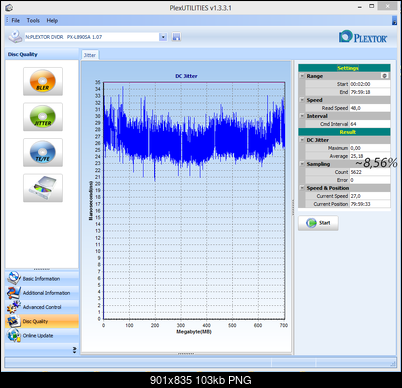Open the Tools menu
402x388 pixels.
33,21
